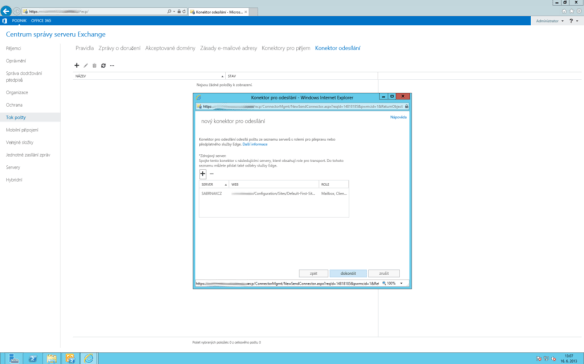The width and height of the screenshot is (584, 364).
Task: Open Oprávnění in the left navigation
Action: click(x=16, y=61)
